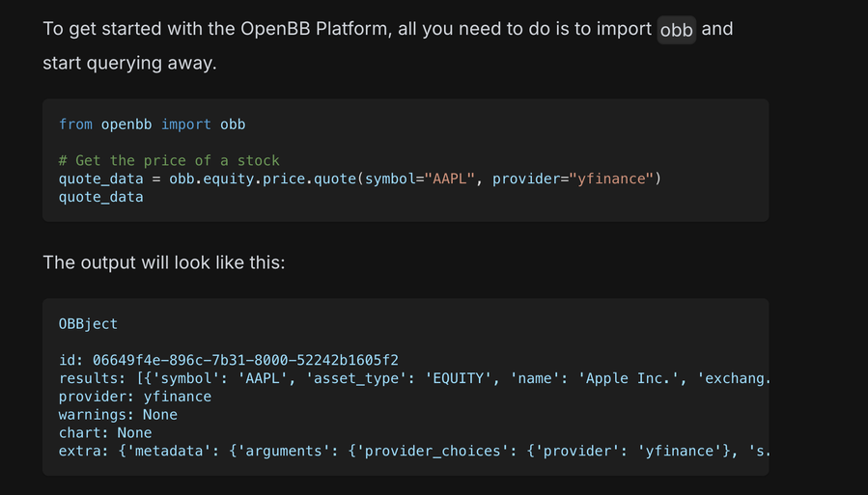
Task: Click the 'warnings: None' output line
Action: coord(118,415)
